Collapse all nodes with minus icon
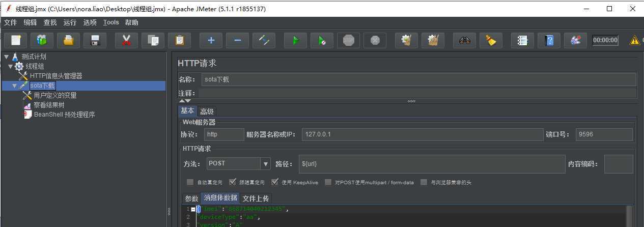The width and height of the screenshot is (644, 227). click(x=237, y=40)
